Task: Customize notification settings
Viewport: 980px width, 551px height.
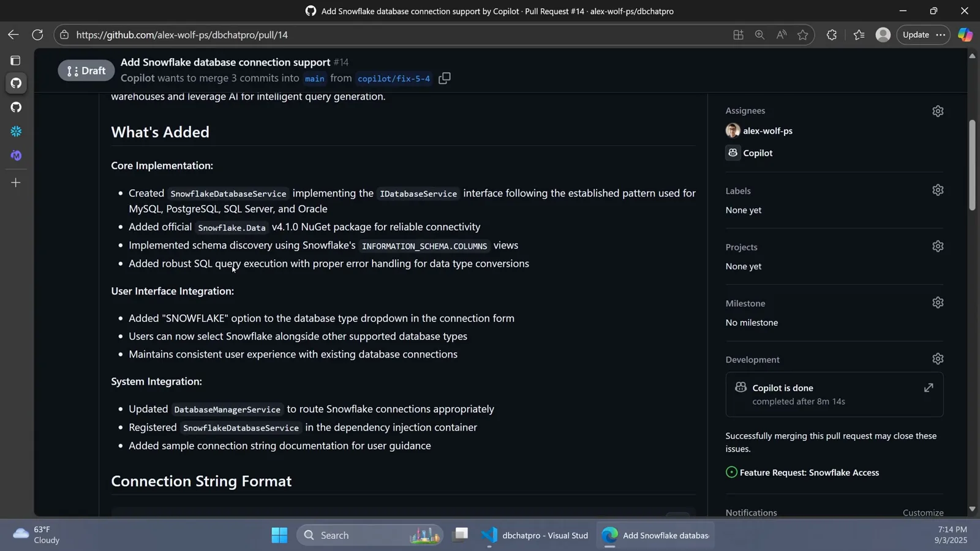Action: tap(923, 512)
